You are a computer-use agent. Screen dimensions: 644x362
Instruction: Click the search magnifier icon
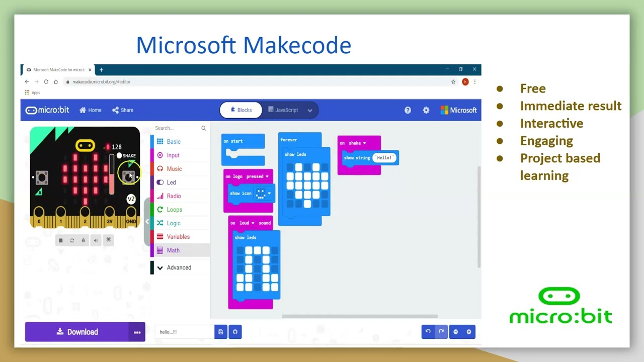pyautogui.click(x=204, y=128)
